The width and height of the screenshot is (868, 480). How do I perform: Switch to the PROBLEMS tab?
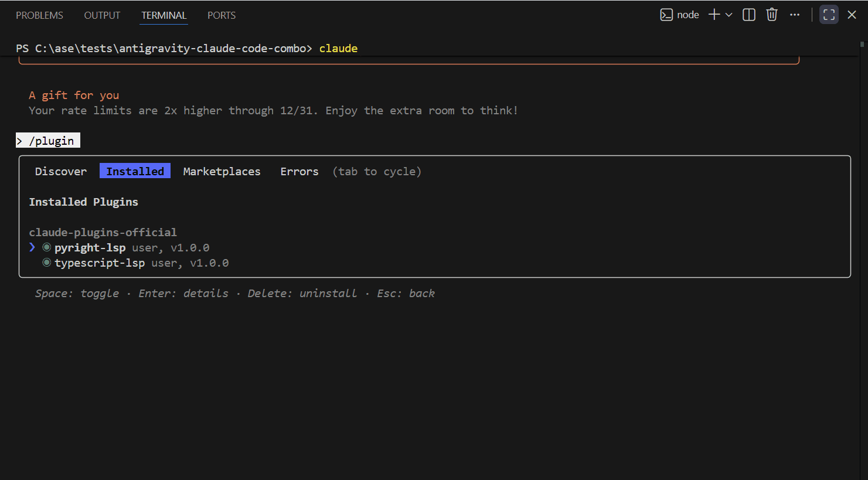39,15
